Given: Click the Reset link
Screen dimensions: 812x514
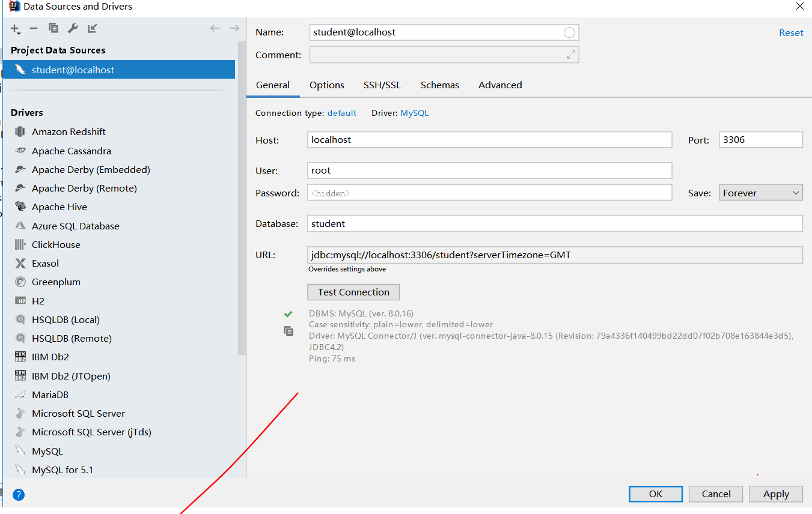Looking at the screenshot, I should coord(791,32).
